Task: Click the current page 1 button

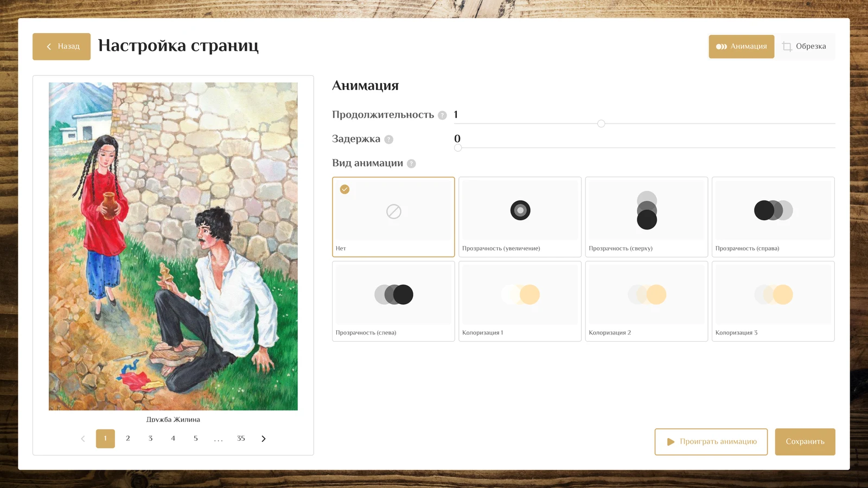Action: [x=105, y=439]
